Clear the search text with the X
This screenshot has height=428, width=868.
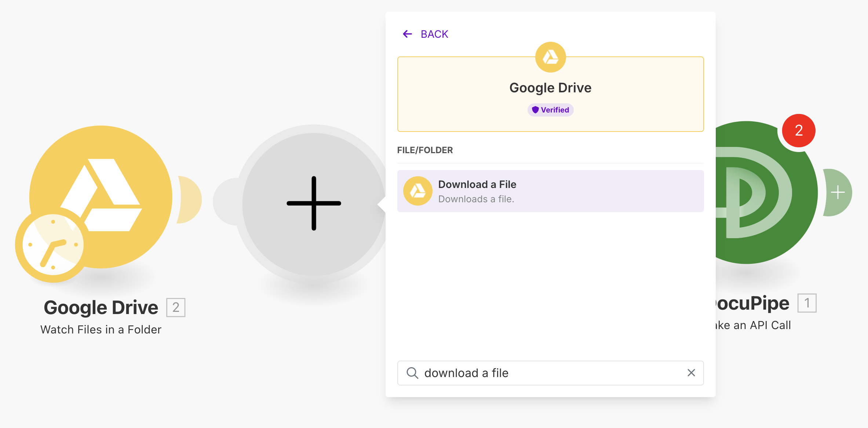[691, 373]
